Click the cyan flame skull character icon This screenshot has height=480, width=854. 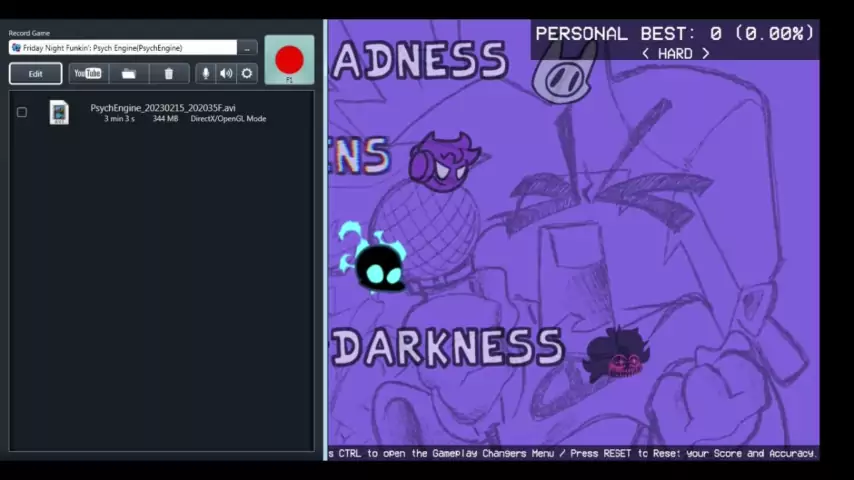point(376,262)
